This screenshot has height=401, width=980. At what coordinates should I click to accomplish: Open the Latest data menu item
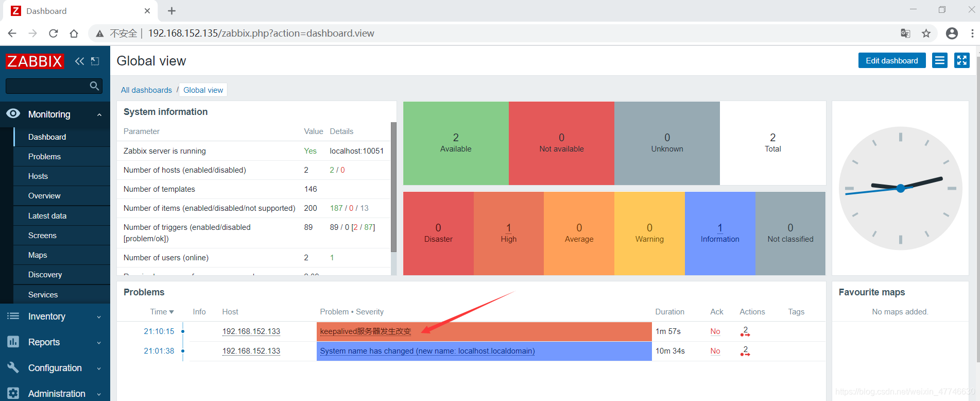click(x=62, y=216)
